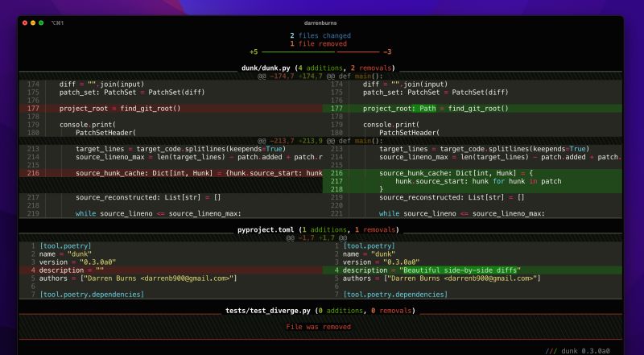Image resolution: width=644 pixels, height=355 pixels.
Task: Click "0 additions" in test_diverge.py header
Action: tap(341, 311)
